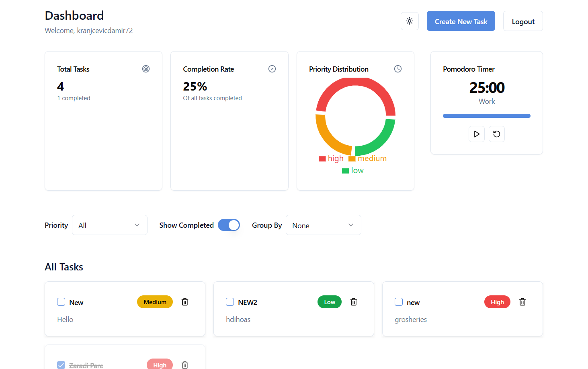588x369 pixels.
Task: Click the target icon on Total Tasks card
Action: coord(146,69)
